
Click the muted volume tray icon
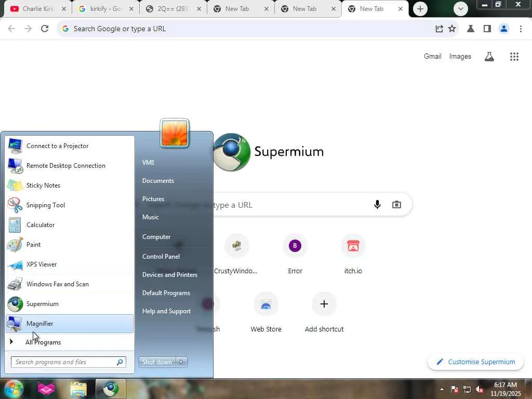click(480, 389)
